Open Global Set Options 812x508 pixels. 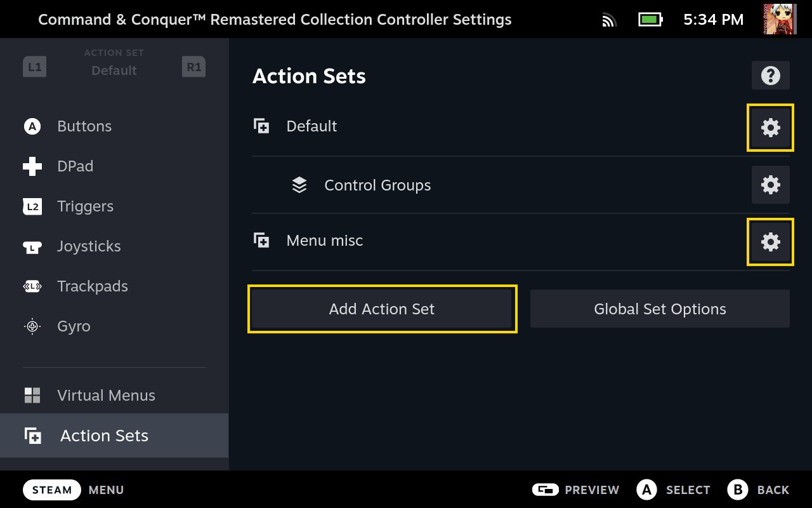[660, 309]
